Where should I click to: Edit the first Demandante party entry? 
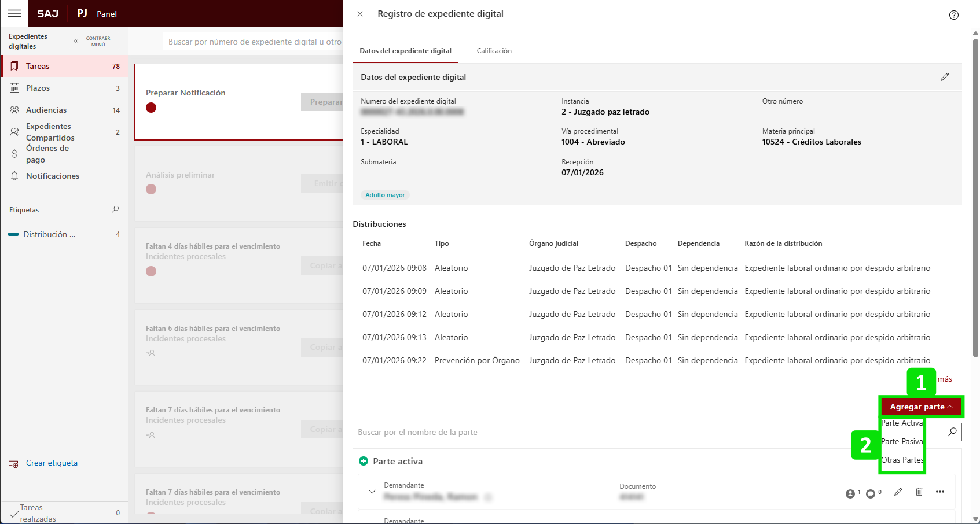point(898,492)
